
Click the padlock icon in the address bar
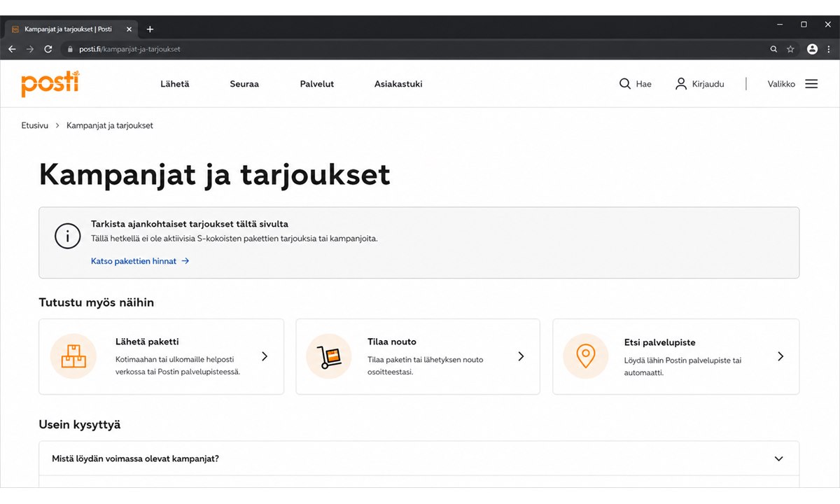click(70, 50)
